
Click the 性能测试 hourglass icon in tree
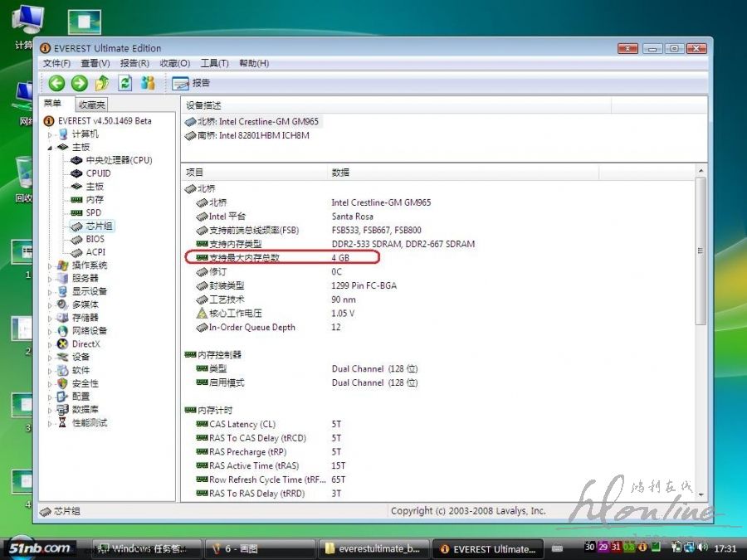point(62,422)
